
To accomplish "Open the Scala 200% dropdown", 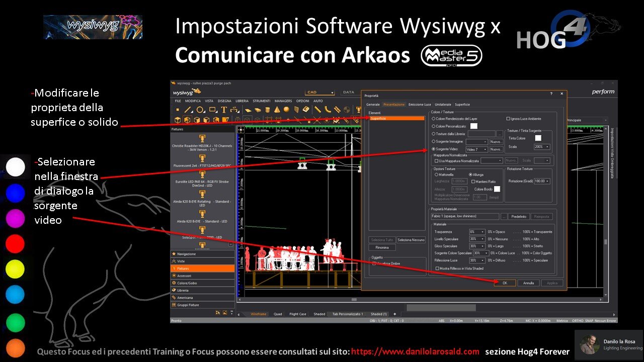I will 542,147.
